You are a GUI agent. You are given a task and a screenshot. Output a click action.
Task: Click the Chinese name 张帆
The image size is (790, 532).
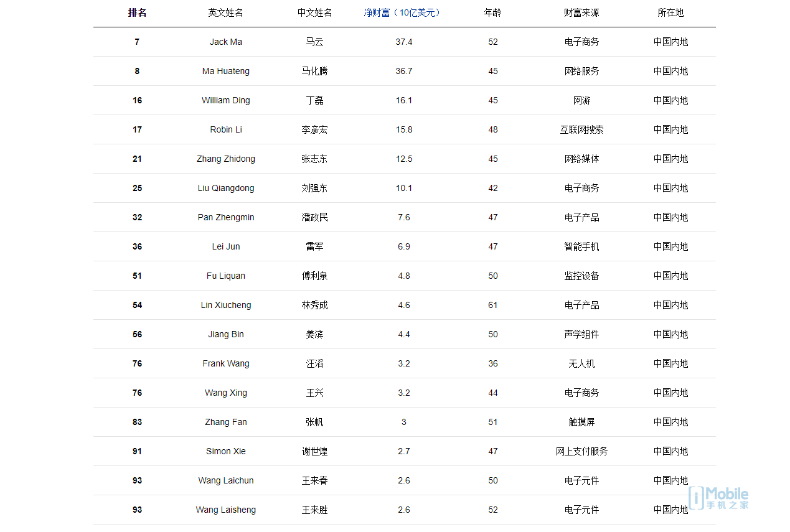coord(315,422)
